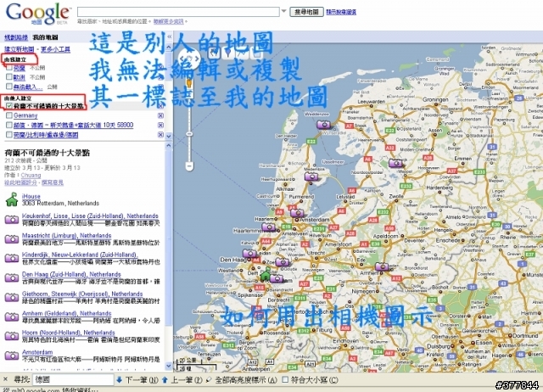The width and height of the screenshot is (543, 392).
Task: Enable the Germany map checkbox
Action: pyautogui.click(x=9, y=115)
